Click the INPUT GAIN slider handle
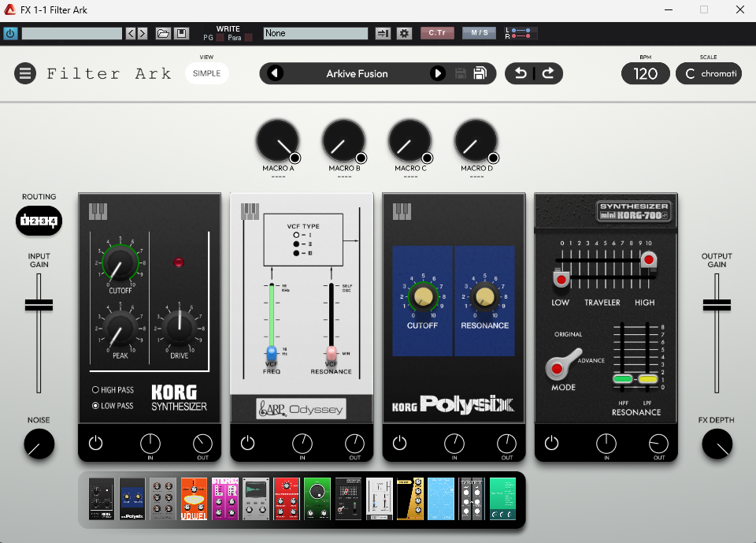The width and height of the screenshot is (756, 543). pyautogui.click(x=39, y=305)
